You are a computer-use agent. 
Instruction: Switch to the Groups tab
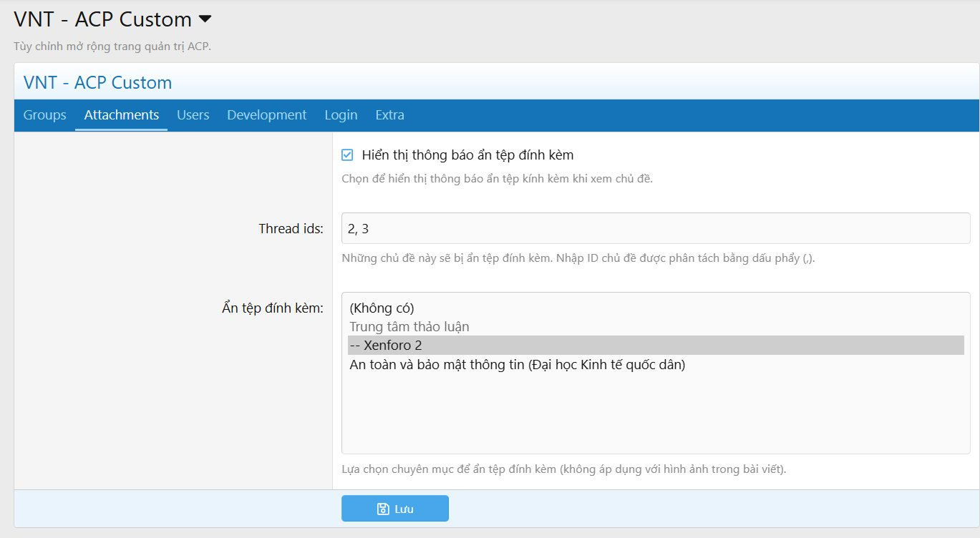click(44, 115)
